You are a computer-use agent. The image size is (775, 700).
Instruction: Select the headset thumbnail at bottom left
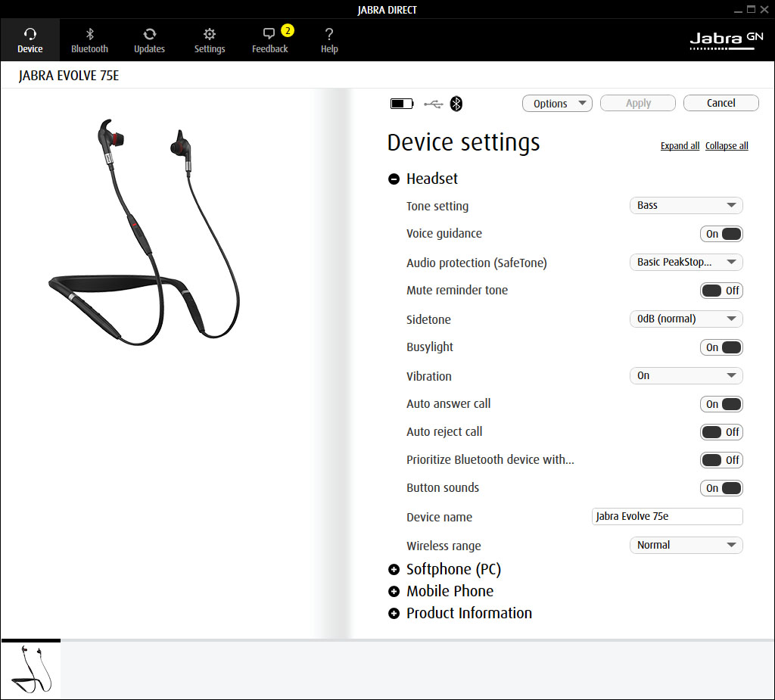click(x=31, y=669)
